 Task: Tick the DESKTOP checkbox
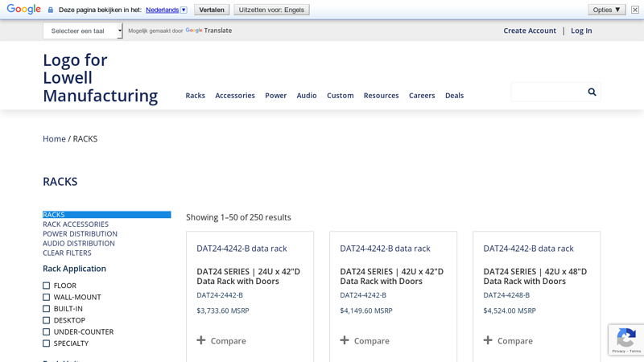[47, 320]
